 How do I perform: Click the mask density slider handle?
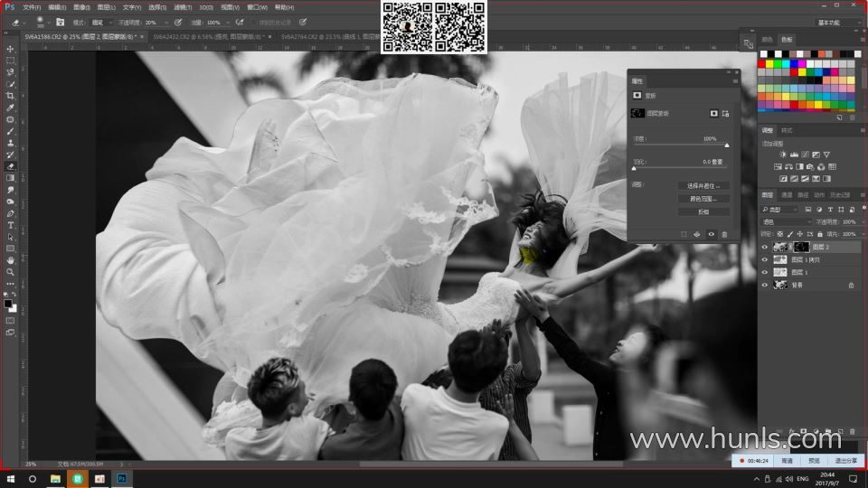coord(727,145)
